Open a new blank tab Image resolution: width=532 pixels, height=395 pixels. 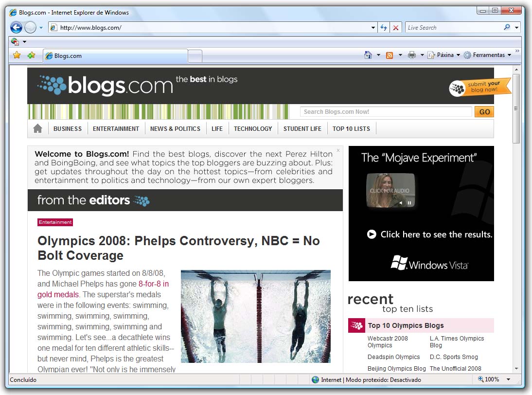tap(195, 56)
